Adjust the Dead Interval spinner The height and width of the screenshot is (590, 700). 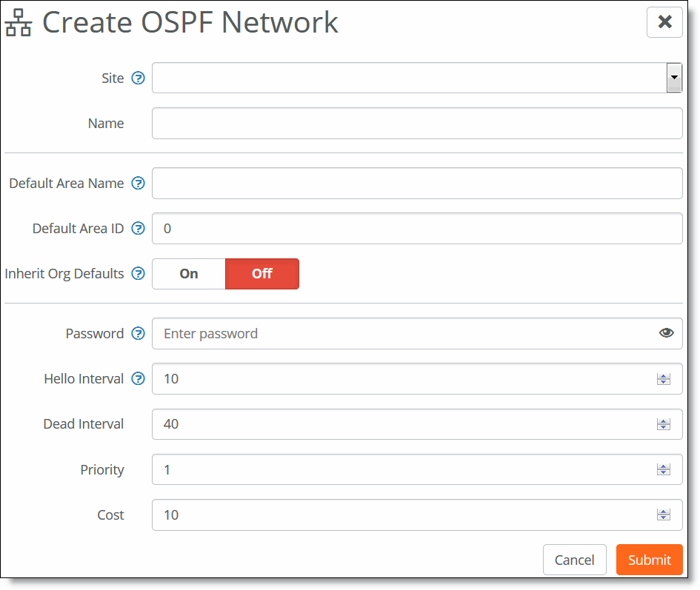click(664, 424)
